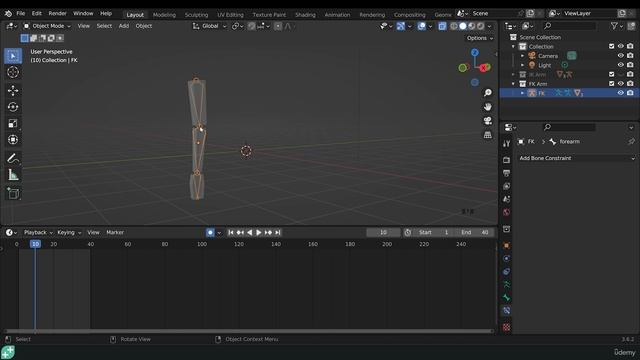Open the Output properties tab
Screen dimensions: 640x360
(507, 173)
